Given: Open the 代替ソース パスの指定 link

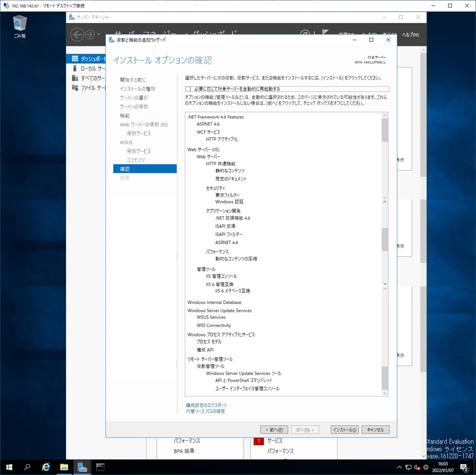Looking at the screenshot, I should [x=205, y=411].
